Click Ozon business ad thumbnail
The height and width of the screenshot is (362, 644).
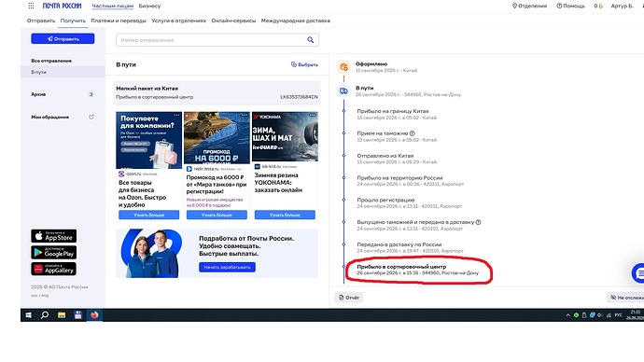pos(148,140)
